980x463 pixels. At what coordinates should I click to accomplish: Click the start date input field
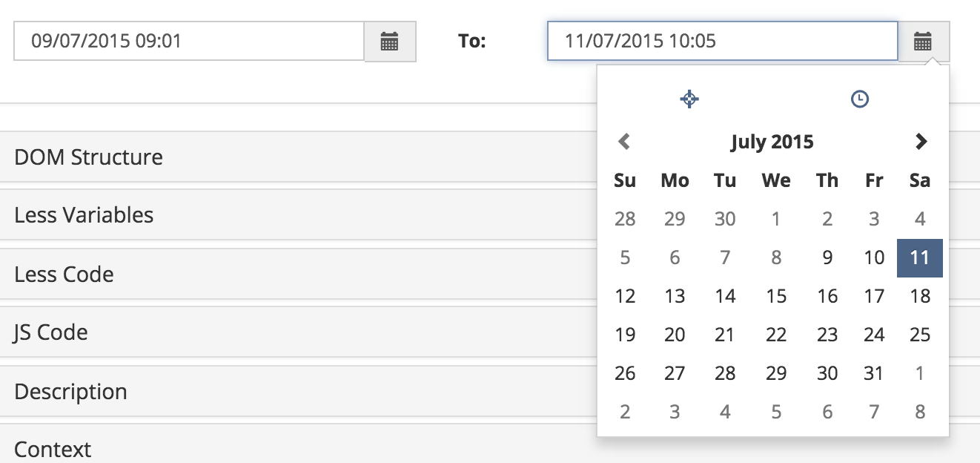pyautogui.click(x=189, y=42)
